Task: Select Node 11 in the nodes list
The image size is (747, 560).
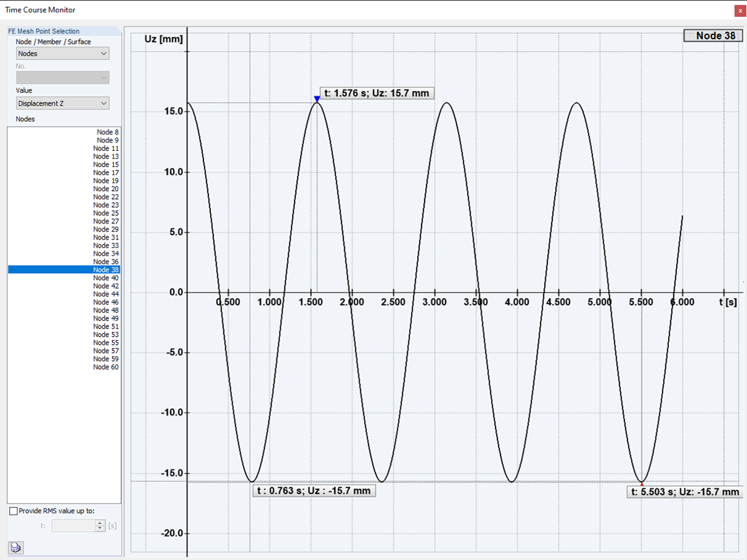Action: [x=63, y=148]
